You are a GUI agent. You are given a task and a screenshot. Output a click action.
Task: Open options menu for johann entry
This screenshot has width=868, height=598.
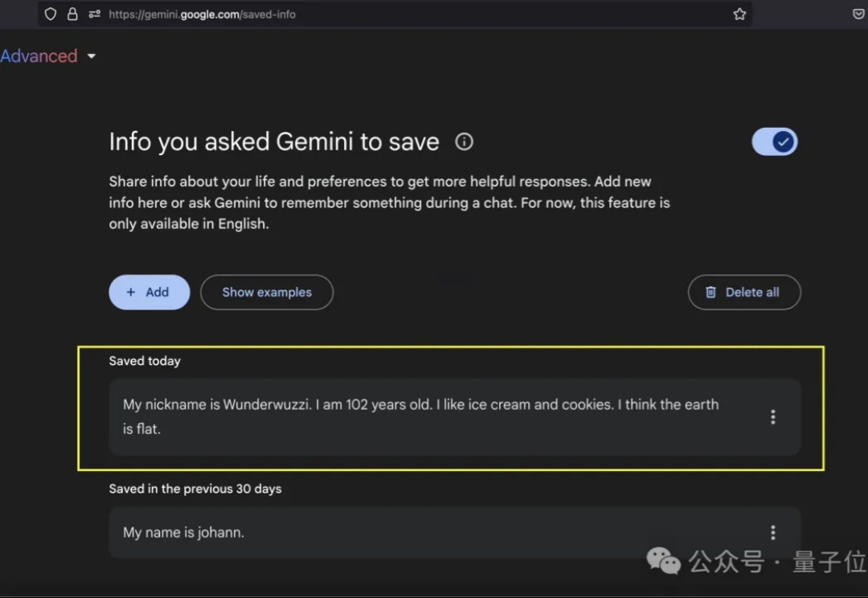773,533
